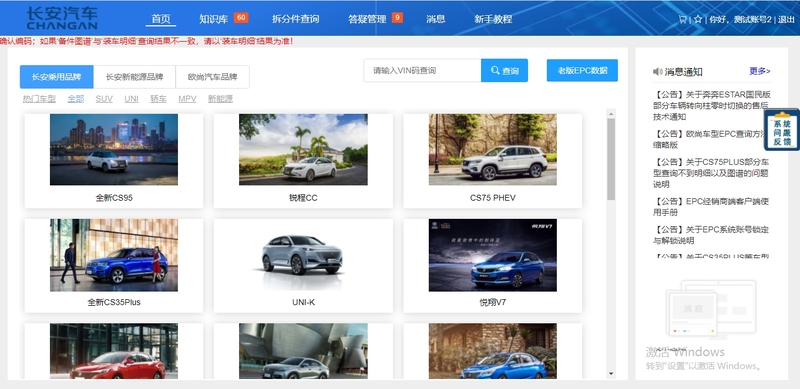The image size is (800, 389).
Task: Go to 首页 in the top navigation
Action: point(161,19)
